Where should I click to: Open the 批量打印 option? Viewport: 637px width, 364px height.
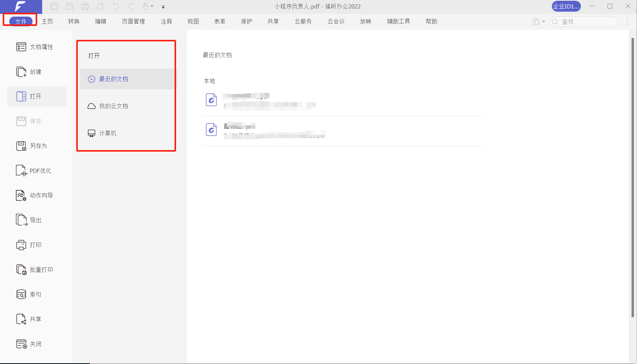(x=37, y=270)
